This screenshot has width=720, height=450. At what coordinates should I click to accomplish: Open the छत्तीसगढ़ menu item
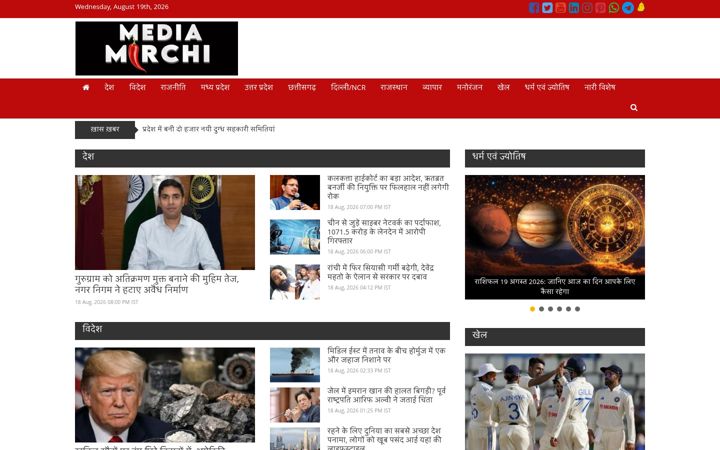[302, 87]
